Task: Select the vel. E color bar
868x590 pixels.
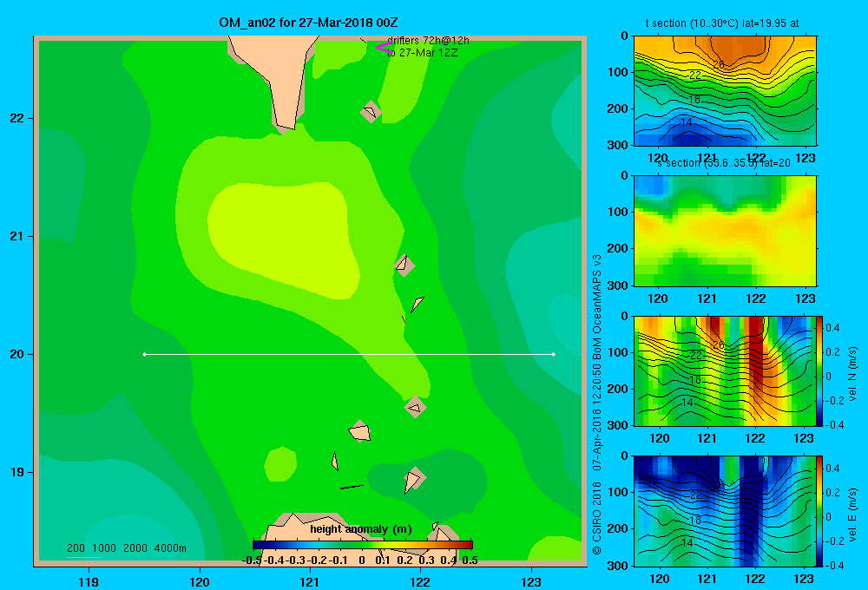Action: [820, 511]
